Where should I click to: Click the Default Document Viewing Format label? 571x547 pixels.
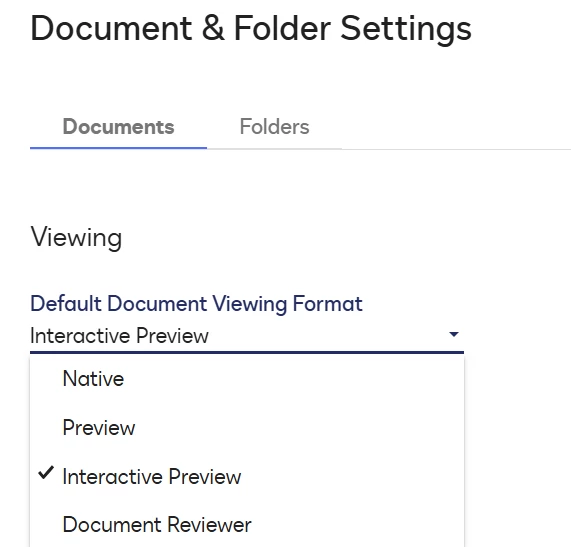click(196, 304)
